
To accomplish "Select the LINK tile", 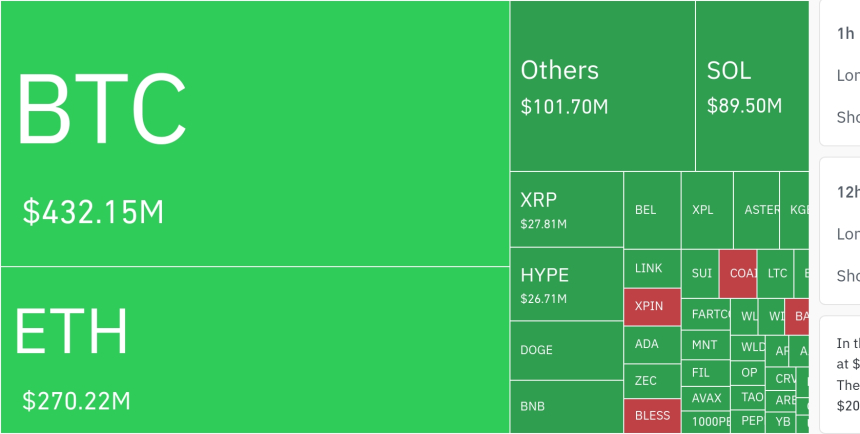I will point(652,268).
